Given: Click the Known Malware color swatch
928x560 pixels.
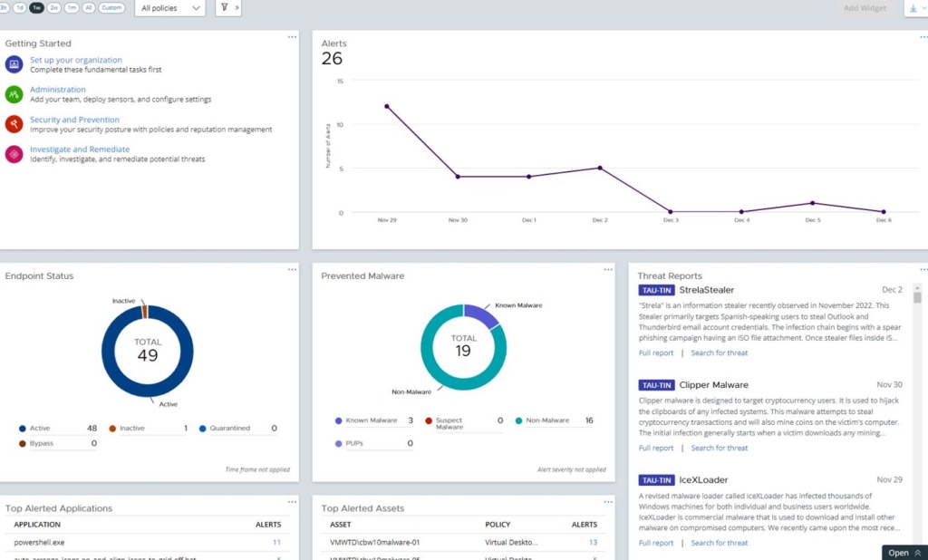Looking at the screenshot, I should 340,420.
